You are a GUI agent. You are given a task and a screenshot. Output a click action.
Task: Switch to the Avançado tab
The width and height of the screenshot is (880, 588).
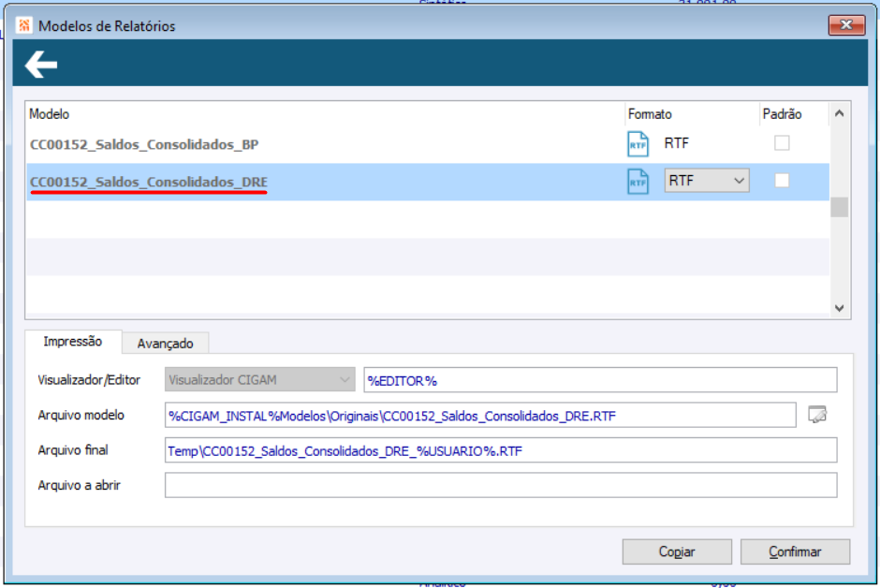166,344
